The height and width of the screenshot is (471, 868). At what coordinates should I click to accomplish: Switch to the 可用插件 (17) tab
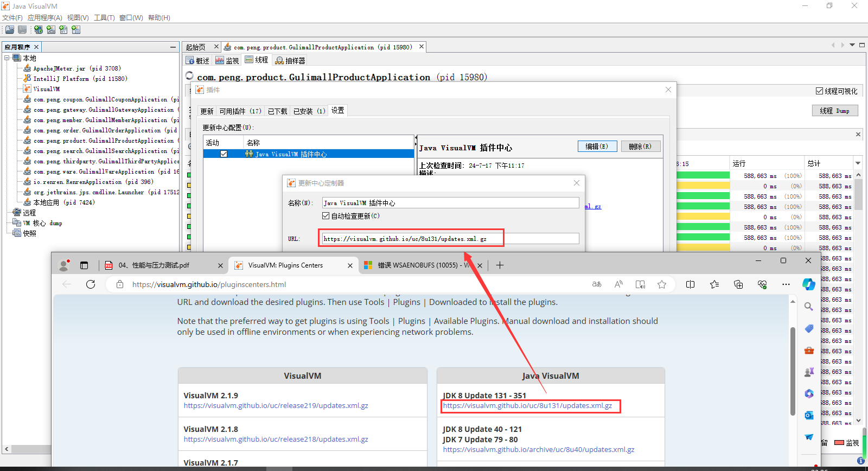pos(240,111)
